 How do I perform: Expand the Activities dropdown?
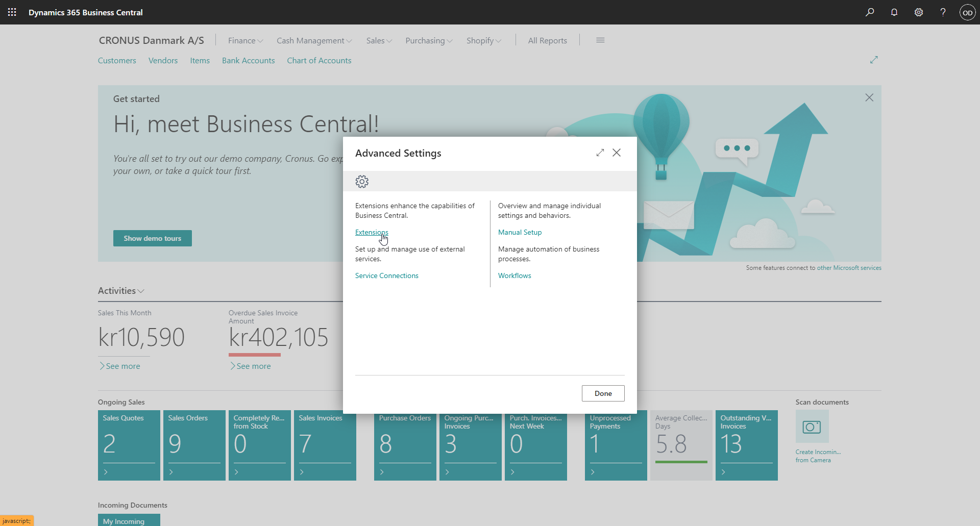pos(121,291)
